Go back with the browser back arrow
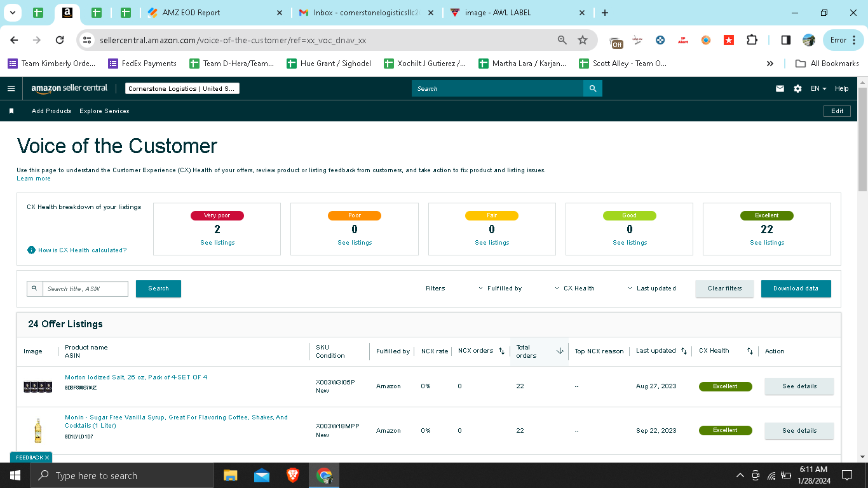Viewport: 868px width, 488px height. (x=14, y=40)
